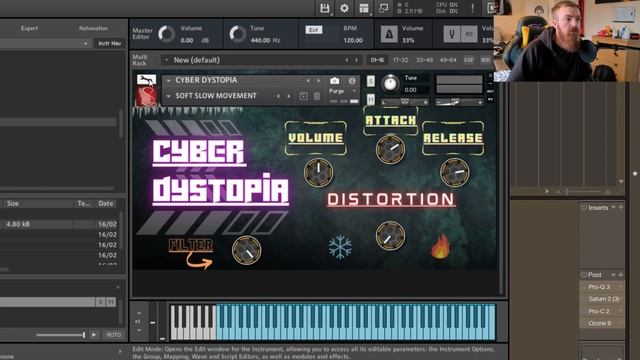Click Instr Nav button
This screenshot has width=640, height=360.
tap(109, 43)
